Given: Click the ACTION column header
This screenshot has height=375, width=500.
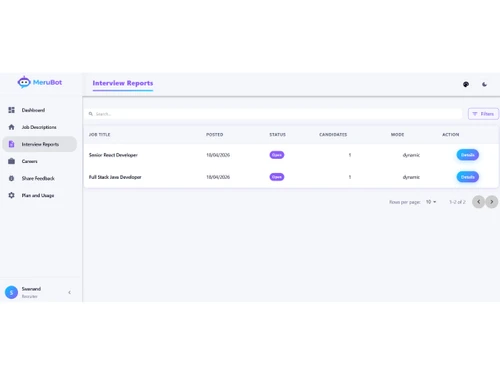Looking at the screenshot, I should coord(451,135).
